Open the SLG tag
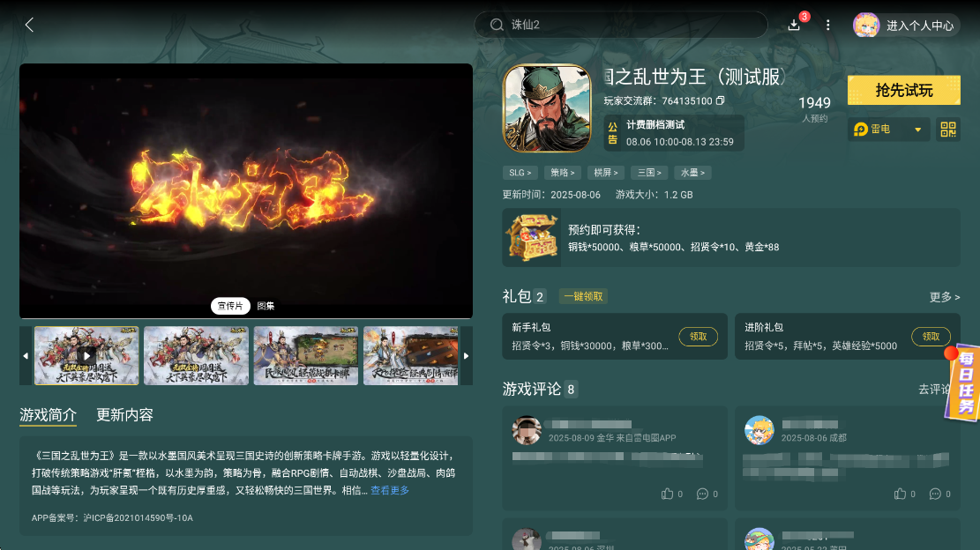 [520, 173]
